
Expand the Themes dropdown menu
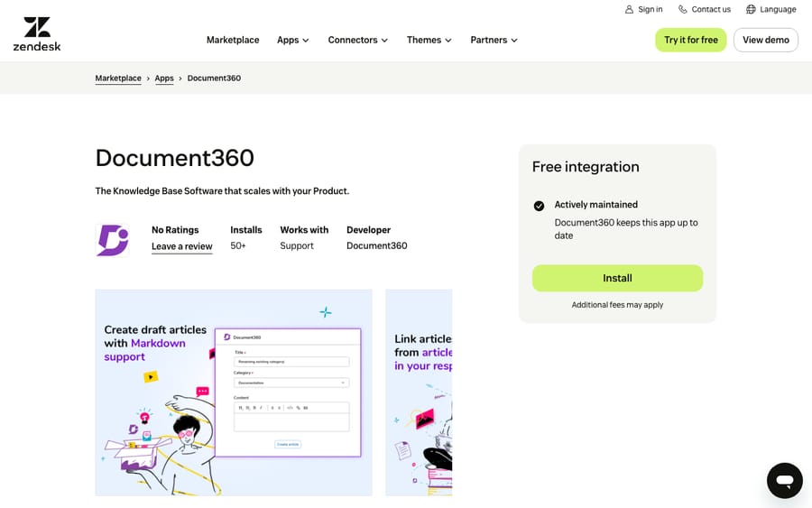click(x=429, y=40)
